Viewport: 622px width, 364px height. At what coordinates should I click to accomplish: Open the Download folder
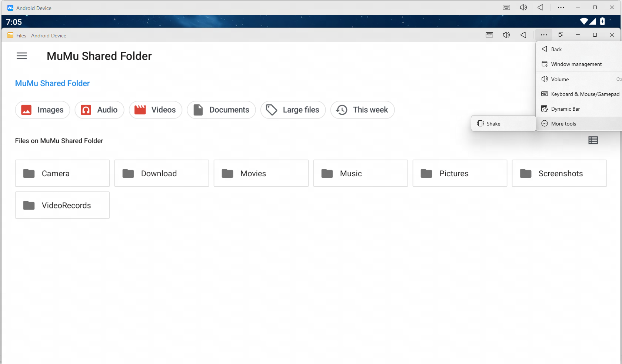tap(162, 173)
